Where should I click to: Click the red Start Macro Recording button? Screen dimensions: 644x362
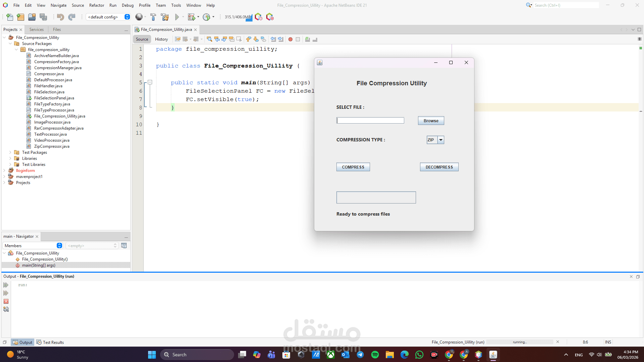coord(290,39)
